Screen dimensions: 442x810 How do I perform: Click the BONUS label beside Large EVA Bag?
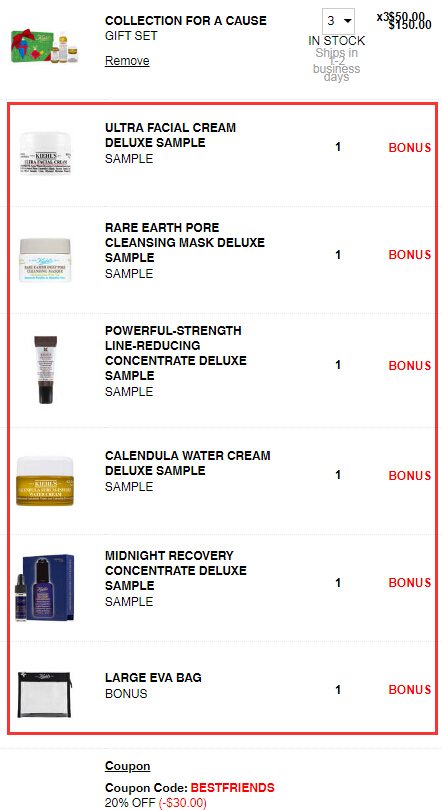click(409, 690)
